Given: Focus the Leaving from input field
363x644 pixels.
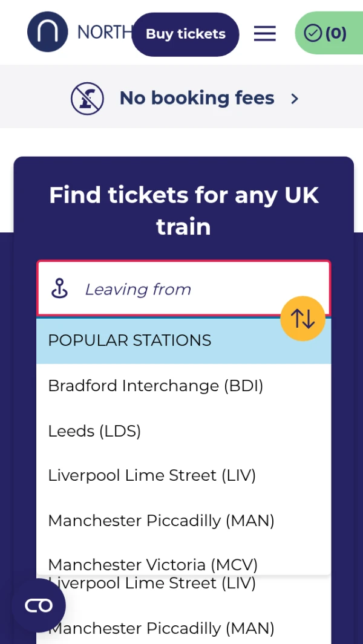Looking at the screenshot, I should tap(181, 289).
